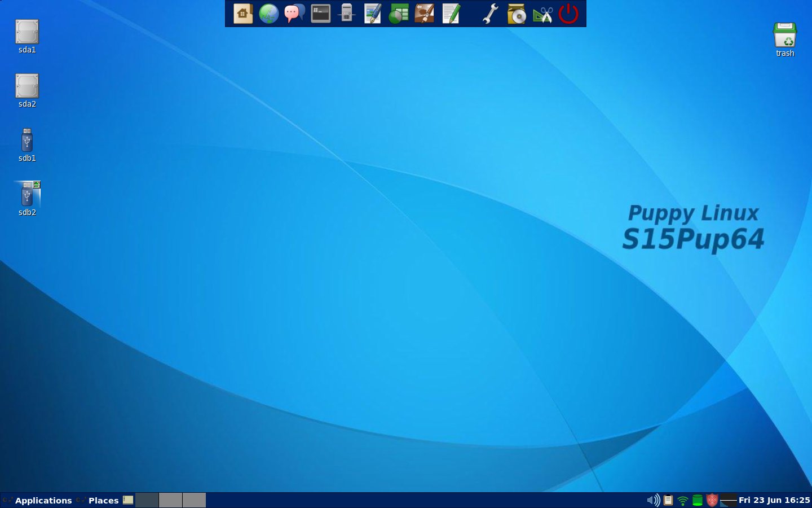The height and width of the screenshot is (508, 812).
Task: Open the wrench setup icon
Action: [x=491, y=14]
